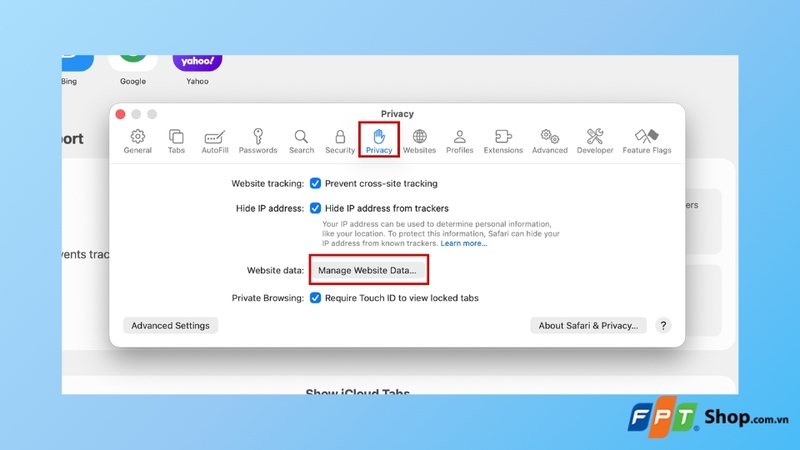Click the Google search engine icon
Screen dimensions: 800x450
tap(133, 63)
